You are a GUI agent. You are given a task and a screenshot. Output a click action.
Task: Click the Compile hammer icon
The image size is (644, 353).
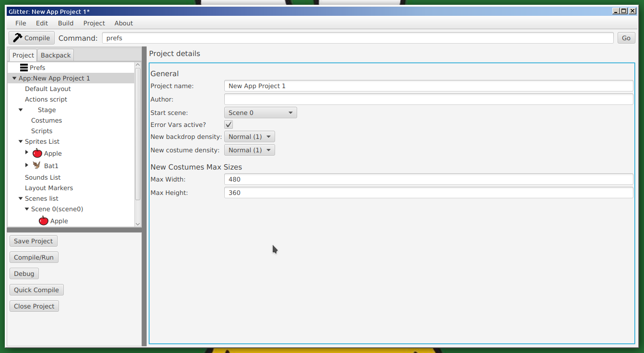pyautogui.click(x=18, y=38)
